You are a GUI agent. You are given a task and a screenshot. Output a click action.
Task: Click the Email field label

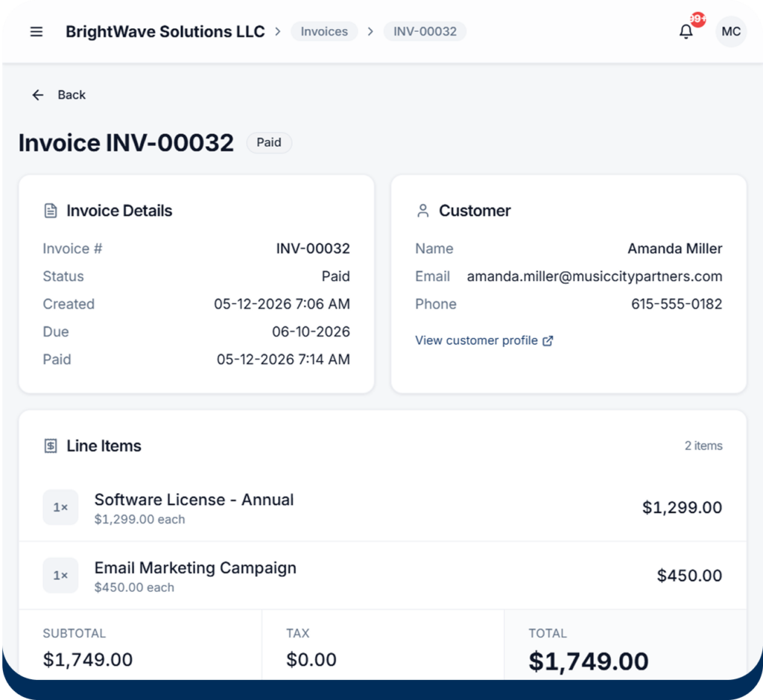(432, 276)
